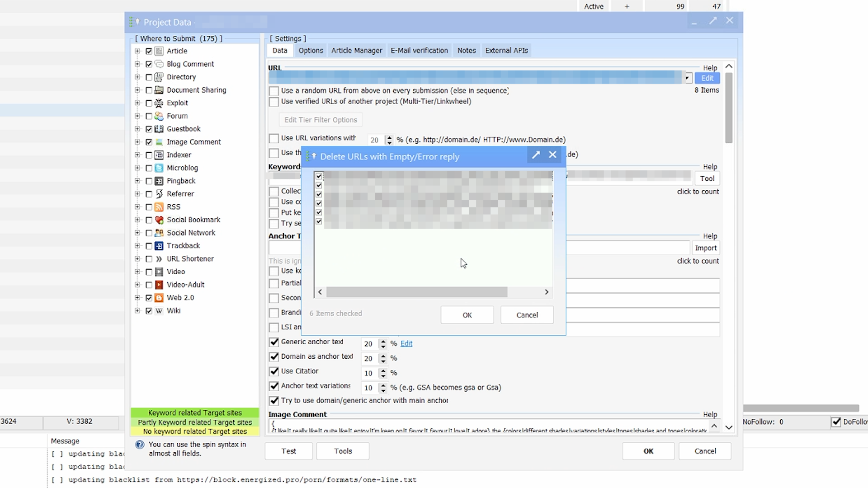Click the Edit link next to Generic anchor text
Screen dimensions: 868x488
[406, 343]
